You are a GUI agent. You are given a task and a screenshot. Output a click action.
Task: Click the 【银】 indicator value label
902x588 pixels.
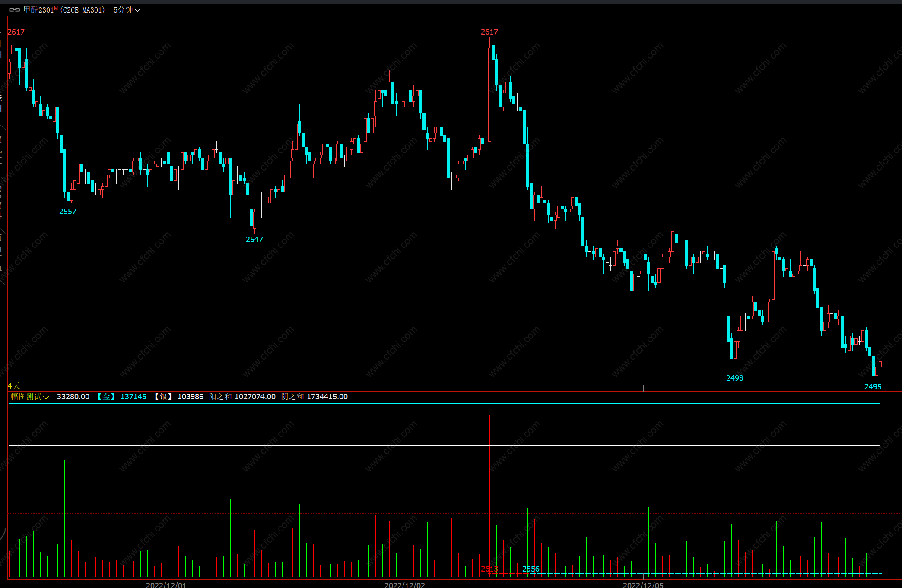click(163, 397)
